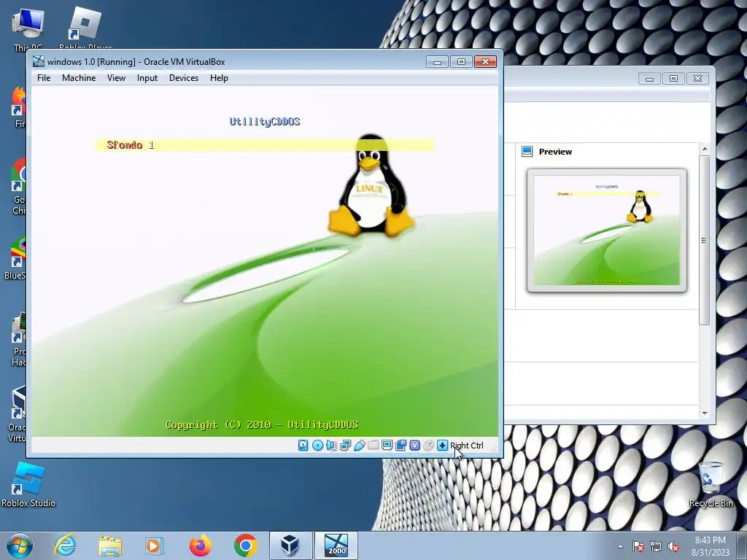Click the vertical scrollbar thumb in Manager window
This screenshot has width=747, height=560.
tap(705, 241)
